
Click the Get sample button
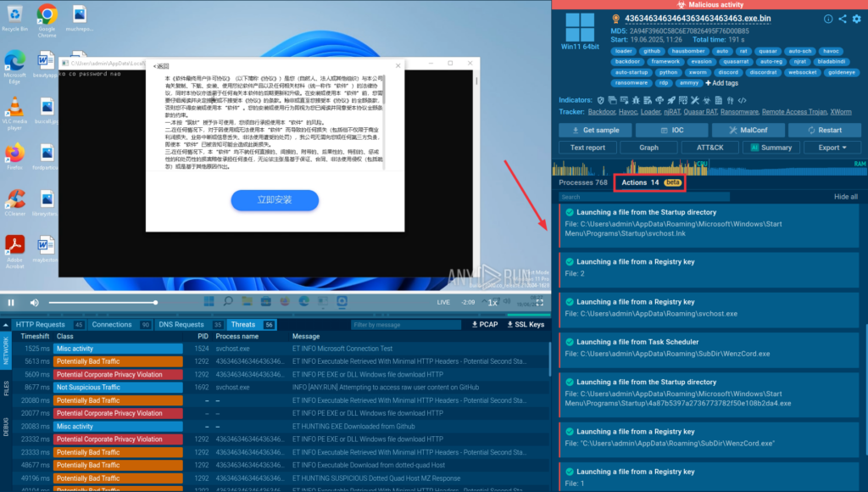[596, 130]
